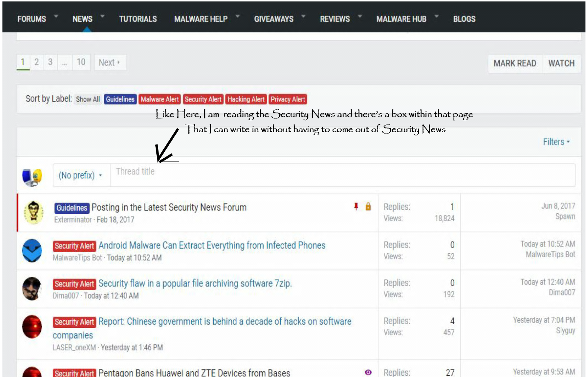Expand the Forums menu dropdown arrow
Image resolution: width=588 pixels, height=380 pixels.
coord(56,16)
